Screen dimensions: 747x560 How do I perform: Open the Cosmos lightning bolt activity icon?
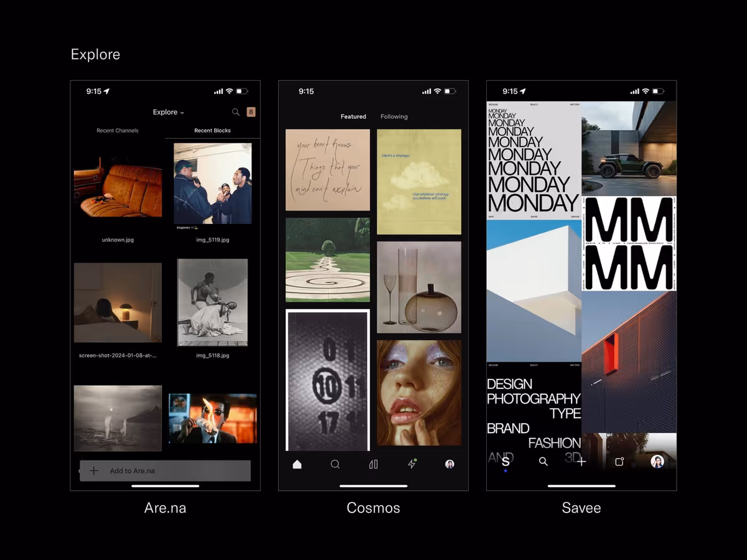tap(411, 464)
